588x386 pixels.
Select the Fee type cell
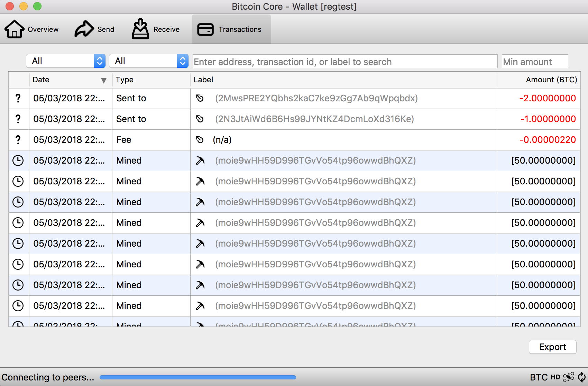(151, 140)
